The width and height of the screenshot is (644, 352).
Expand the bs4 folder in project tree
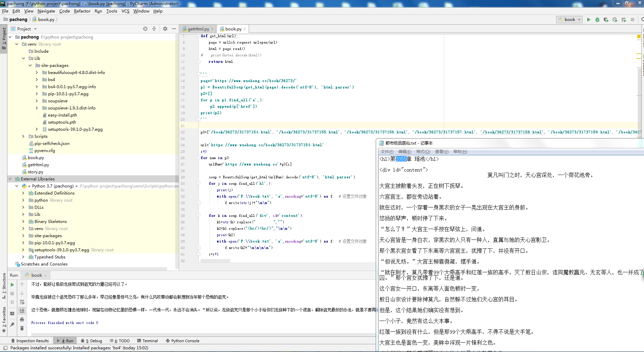[x=37, y=80]
